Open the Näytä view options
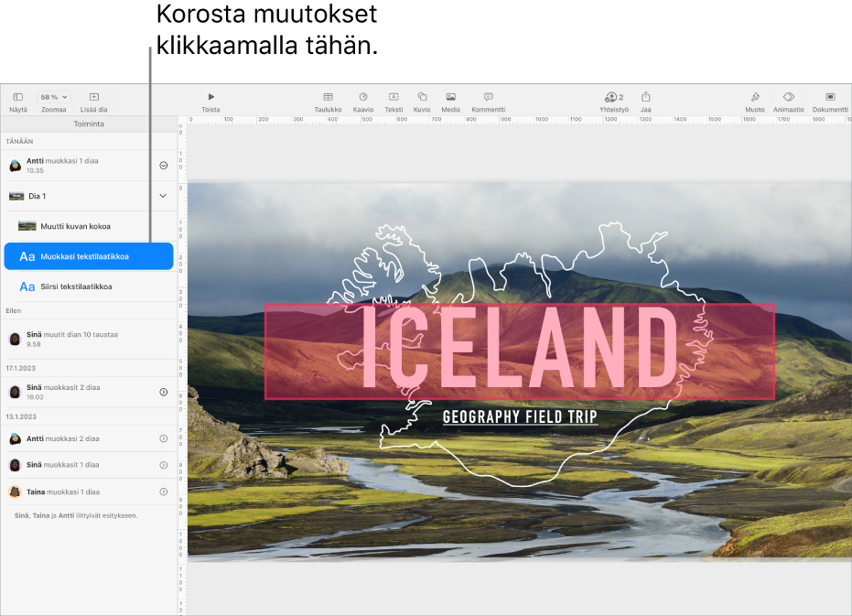Viewport: 852px width, 616px height. [18, 102]
